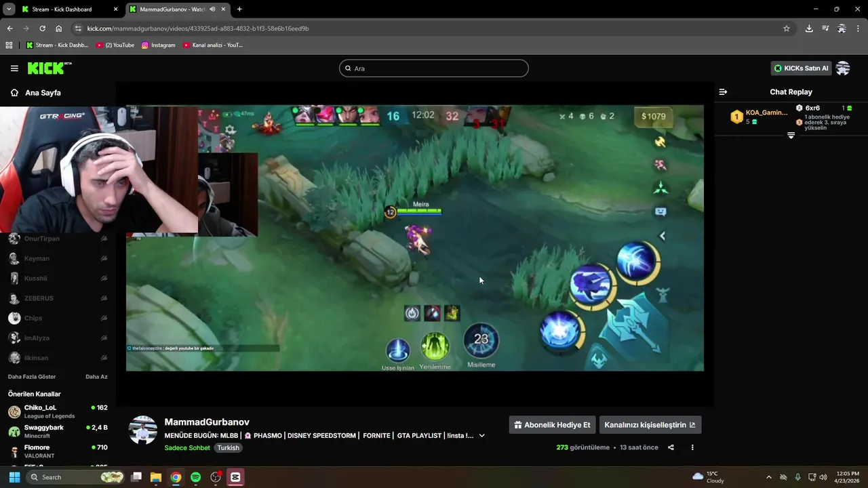Open the Instagram bookmark
Viewport: 868px width, 488px height.
(158, 45)
